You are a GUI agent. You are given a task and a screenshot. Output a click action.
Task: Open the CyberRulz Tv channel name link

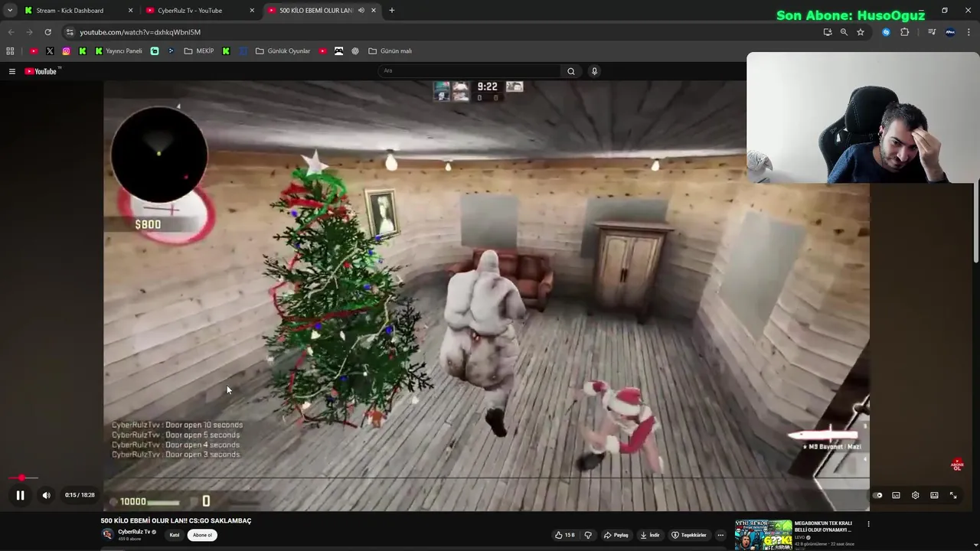coord(134,532)
